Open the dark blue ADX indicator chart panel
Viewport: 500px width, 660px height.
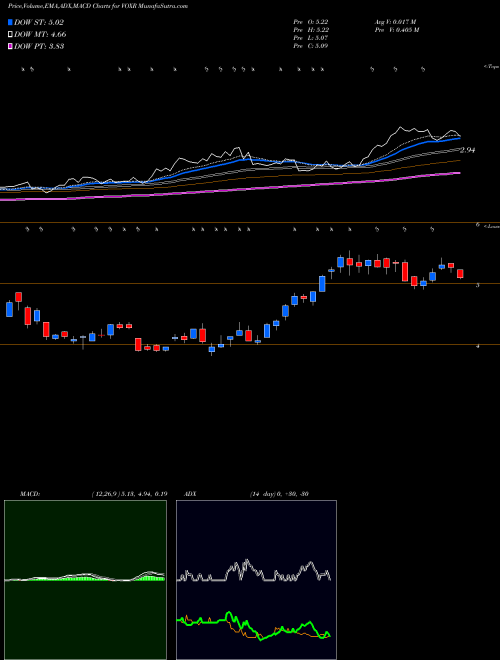[x=256, y=580]
